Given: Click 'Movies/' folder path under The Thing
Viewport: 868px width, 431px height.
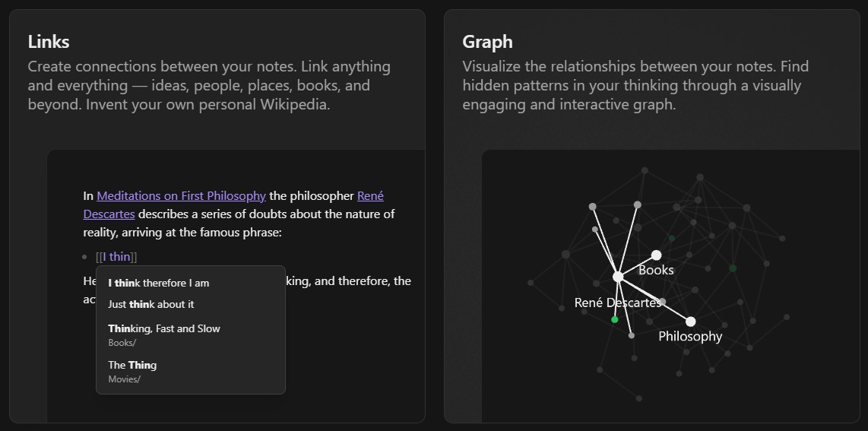Looking at the screenshot, I should coord(124,379).
